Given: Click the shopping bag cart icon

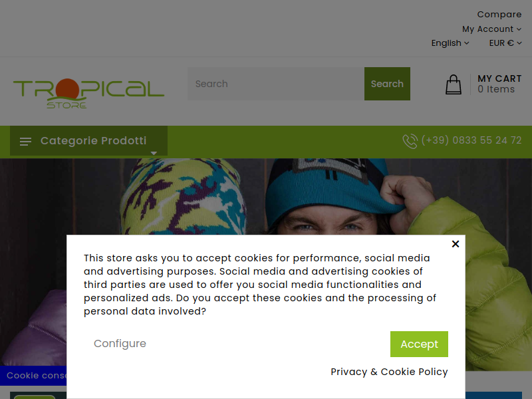Looking at the screenshot, I should pos(454,84).
